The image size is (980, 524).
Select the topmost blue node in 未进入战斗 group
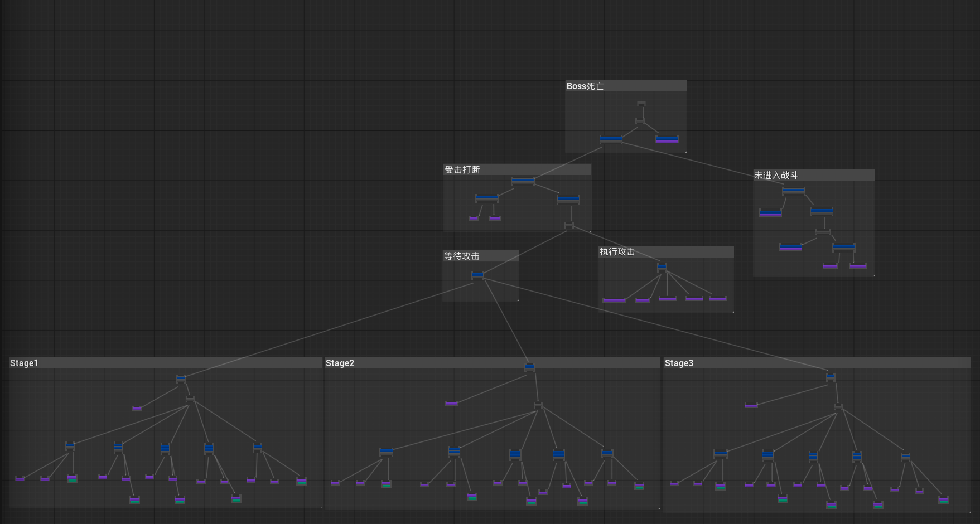(793, 191)
